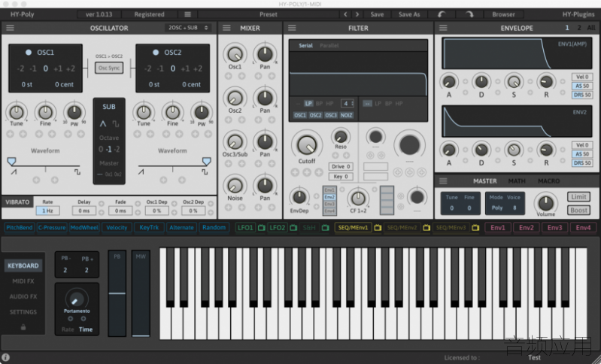601x364 pixels.
Task: Open the Mixer section hamburger menu
Action: point(226,28)
